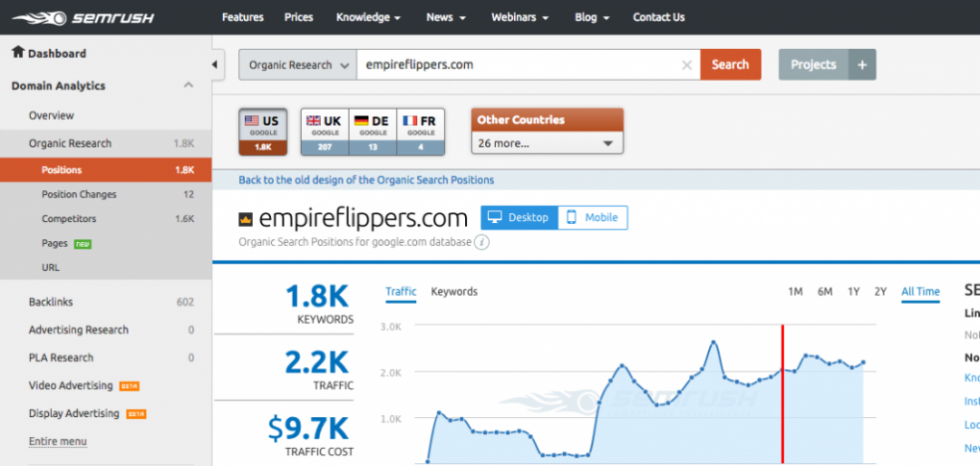Add a new project with plus
This screenshot has height=466, width=980.
coord(862,65)
